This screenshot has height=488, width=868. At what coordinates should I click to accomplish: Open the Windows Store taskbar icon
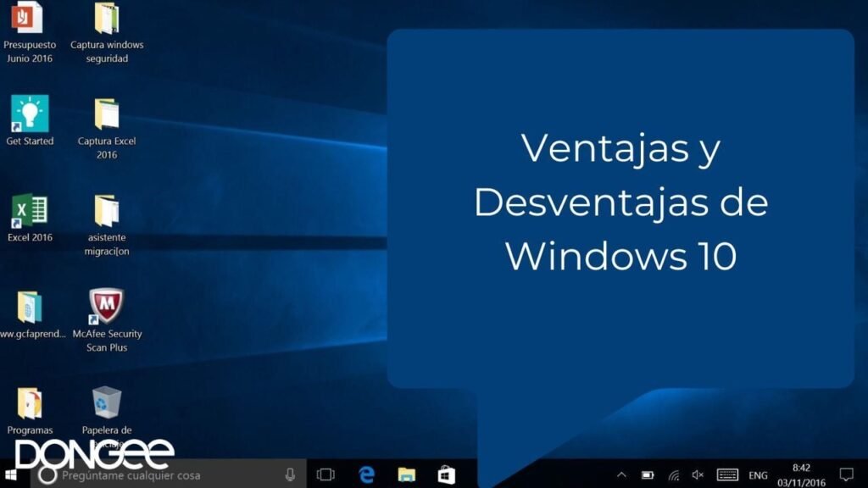coord(446,474)
